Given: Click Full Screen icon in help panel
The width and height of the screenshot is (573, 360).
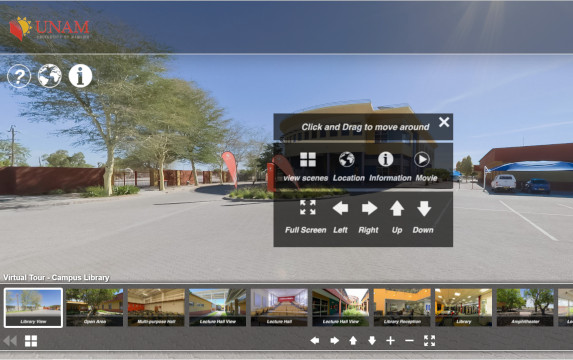Looking at the screenshot, I should pyautogui.click(x=308, y=208).
